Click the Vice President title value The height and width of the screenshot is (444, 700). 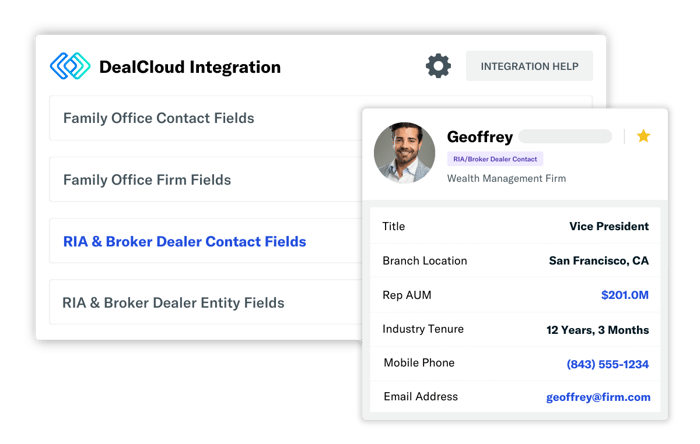[x=609, y=226]
